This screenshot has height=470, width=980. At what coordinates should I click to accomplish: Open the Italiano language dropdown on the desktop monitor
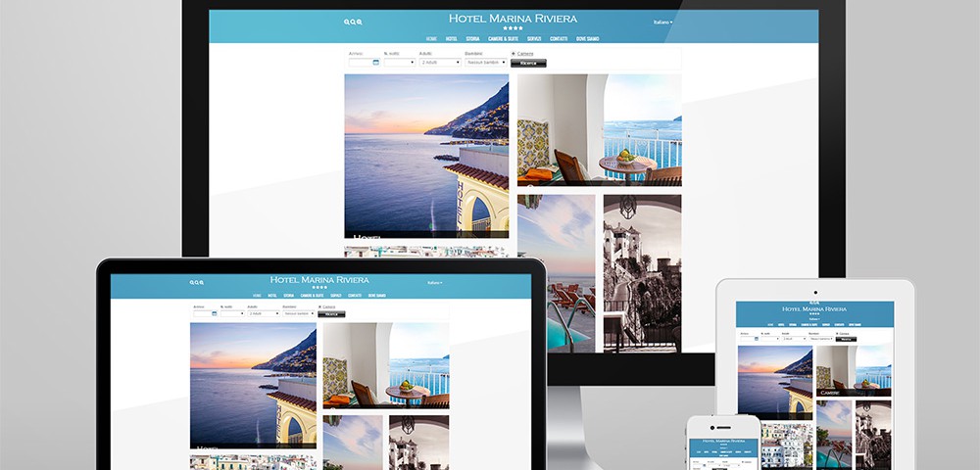click(x=662, y=23)
